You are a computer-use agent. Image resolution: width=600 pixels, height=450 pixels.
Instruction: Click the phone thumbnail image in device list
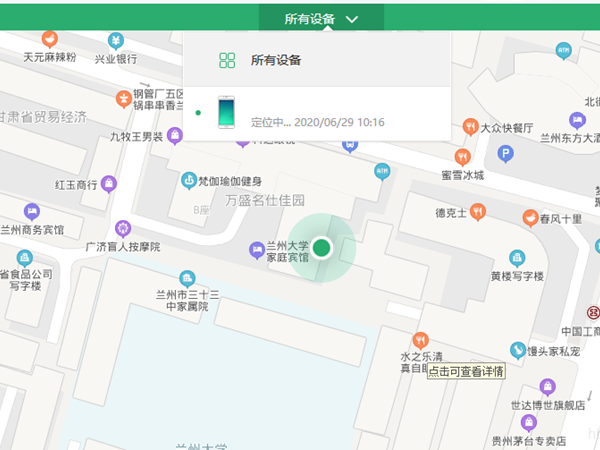227,112
